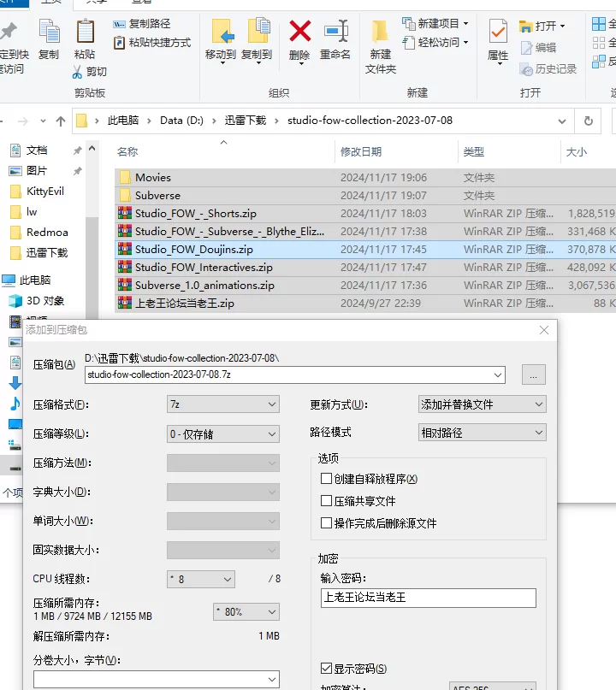The image size is (616, 690).
Task: Close the 添加到压缩包 dialog
Action: 544,330
